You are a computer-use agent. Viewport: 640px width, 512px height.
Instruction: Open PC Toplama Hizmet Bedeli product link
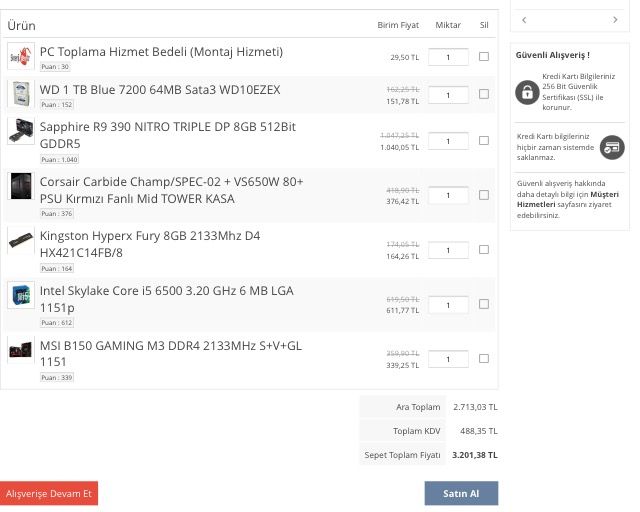(161, 52)
